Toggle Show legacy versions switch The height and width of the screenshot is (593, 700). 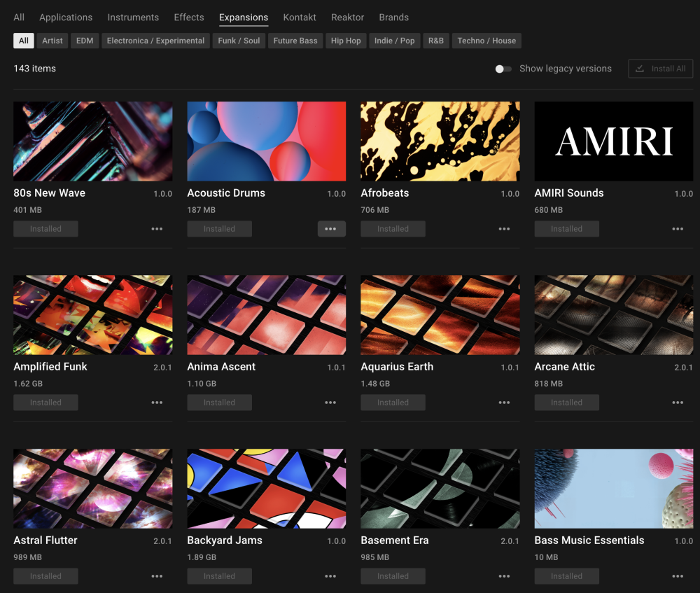click(x=503, y=69)
